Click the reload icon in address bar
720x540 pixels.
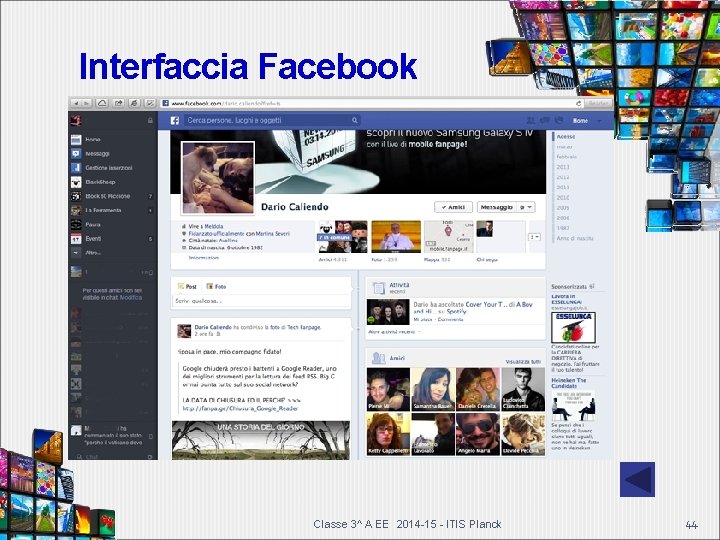coord(579,104)
